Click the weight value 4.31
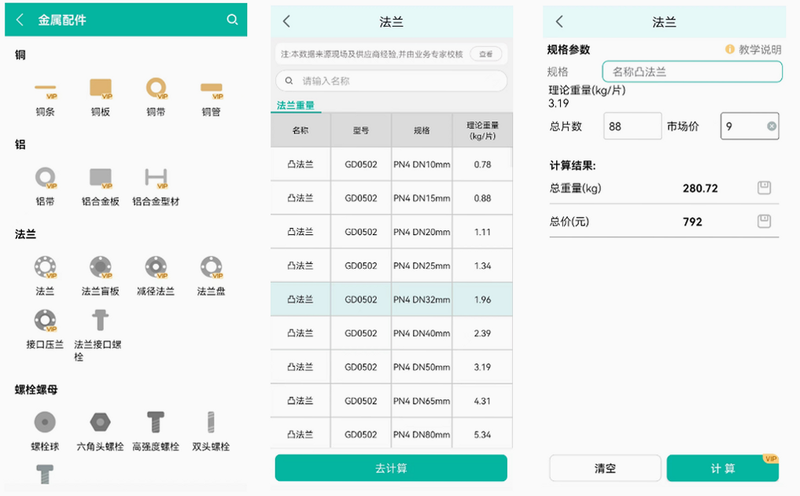Screen dimensions: 800x496 pos(482,401)
